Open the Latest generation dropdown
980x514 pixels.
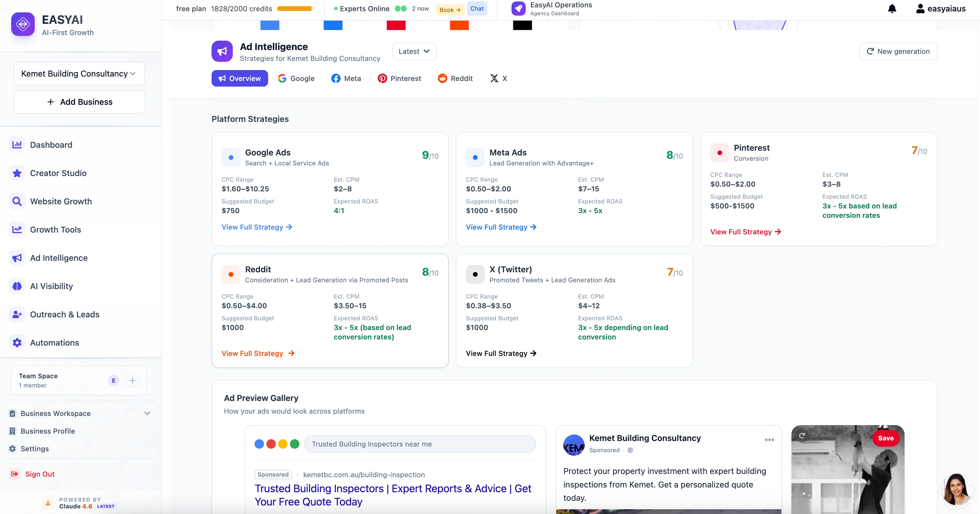[413, 51]
